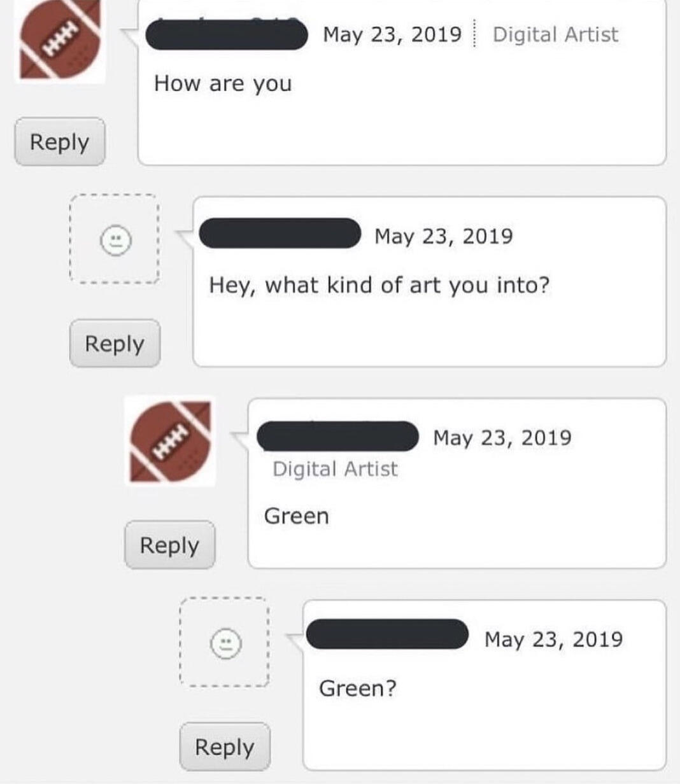Open the football avatar next to the "Green" reply
680x784 pixels.
tap(170, 442)
